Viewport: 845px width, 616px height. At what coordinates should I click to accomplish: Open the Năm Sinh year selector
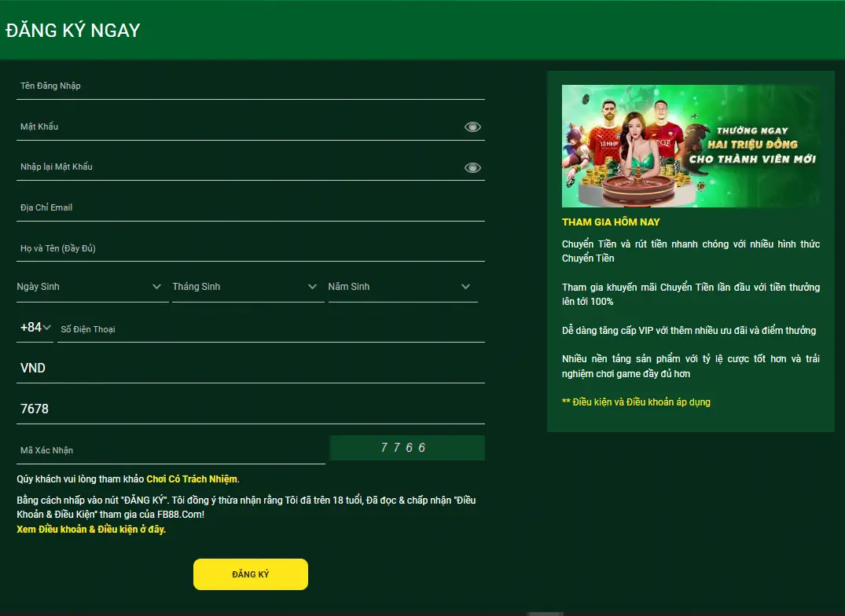click(402, 287)
